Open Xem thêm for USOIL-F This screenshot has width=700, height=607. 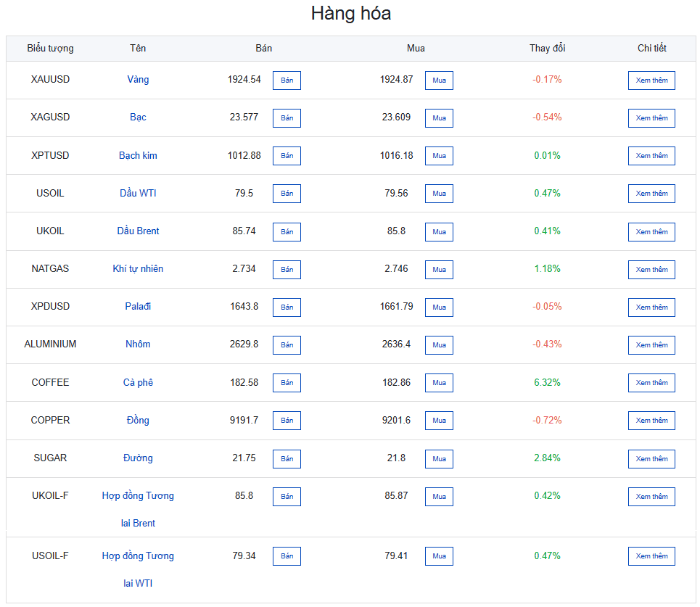[651, 556]
